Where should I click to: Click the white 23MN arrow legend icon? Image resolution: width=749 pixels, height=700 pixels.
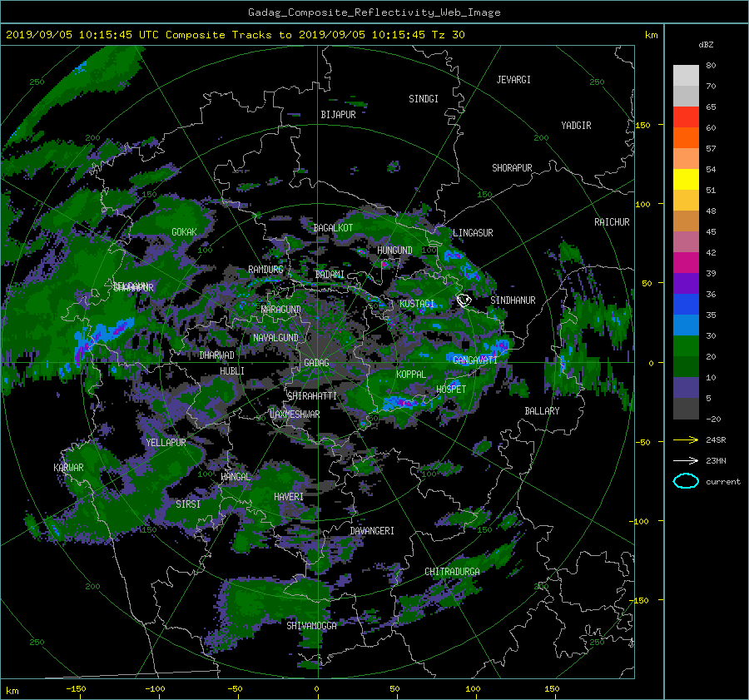(x=686, y=460)
